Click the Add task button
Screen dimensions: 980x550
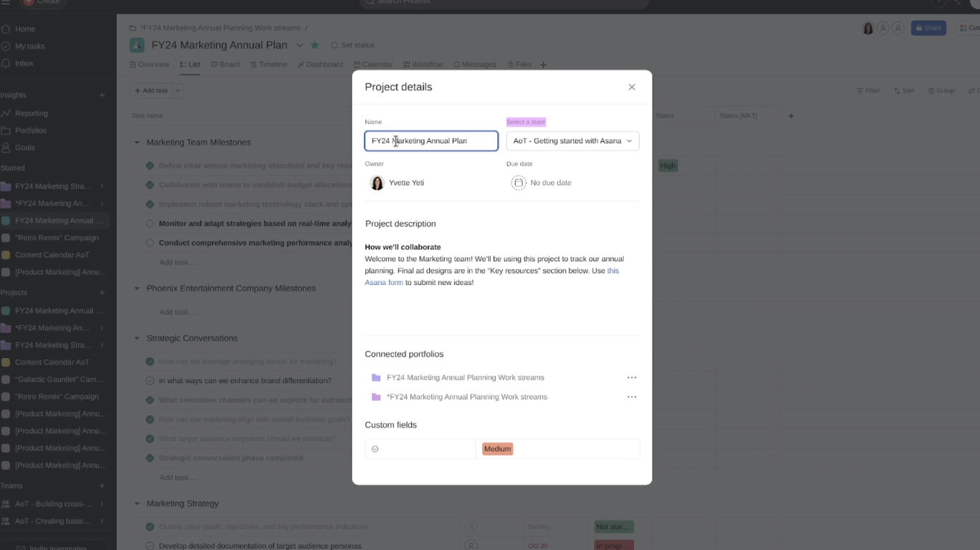151,91
